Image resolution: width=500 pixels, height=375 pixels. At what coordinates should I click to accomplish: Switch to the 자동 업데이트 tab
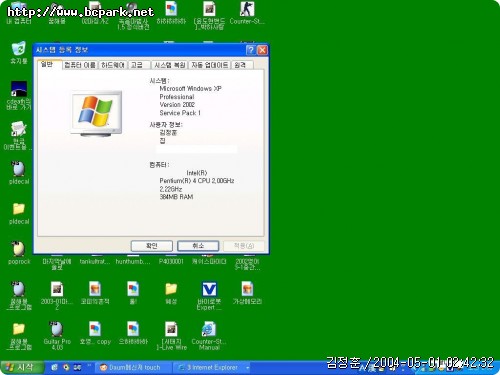[209, 65]
